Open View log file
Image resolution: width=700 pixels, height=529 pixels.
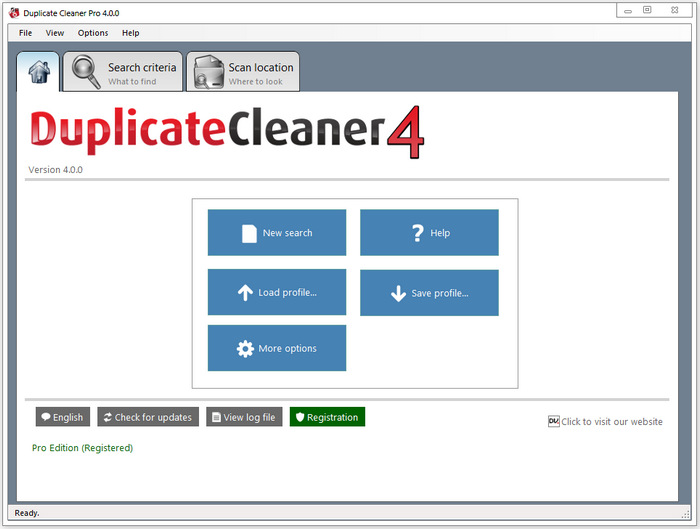244,417
